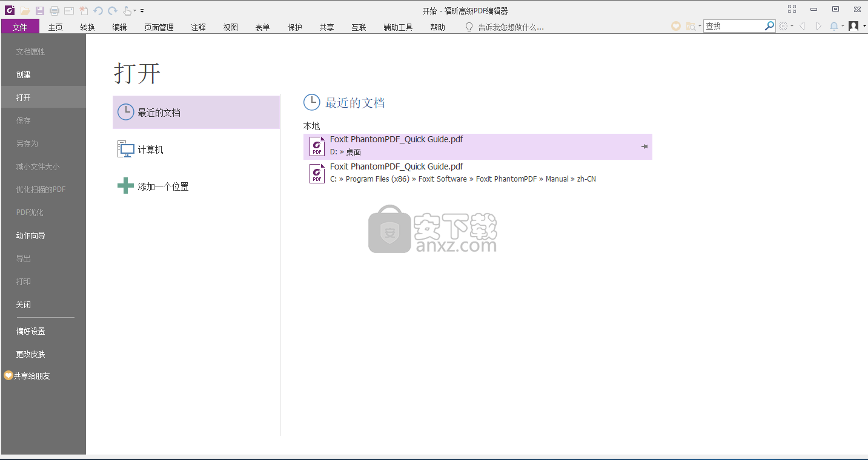
Task: Click the Foxit PhantomPDF logo in title bar
Action: (10, 10)
